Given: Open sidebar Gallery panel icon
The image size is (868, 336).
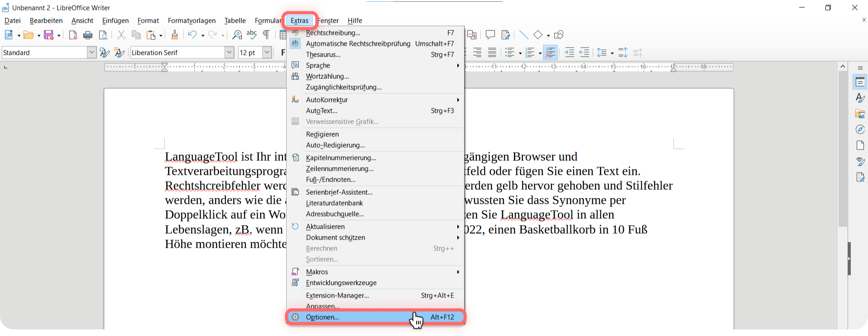Looking at the screenshot, I should [x=860, y=114].
